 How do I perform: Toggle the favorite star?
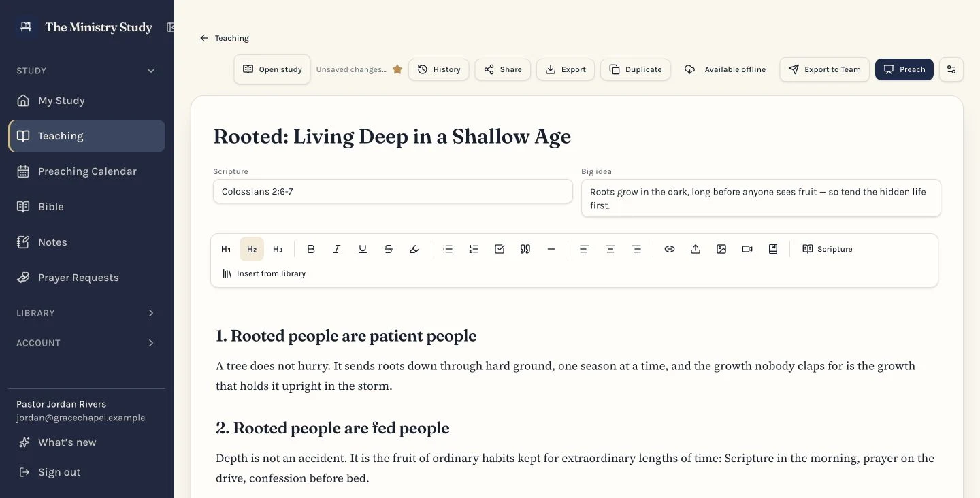point(397,69)
